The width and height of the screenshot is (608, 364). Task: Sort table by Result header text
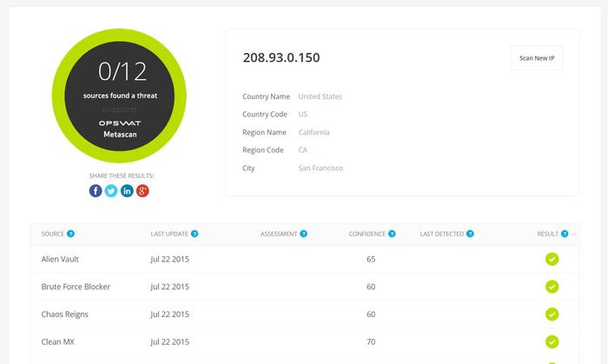pos(547,234)
